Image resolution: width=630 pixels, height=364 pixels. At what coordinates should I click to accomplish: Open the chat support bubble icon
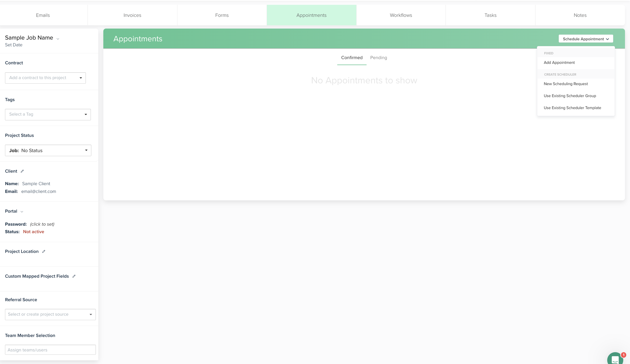click(615, 359)
